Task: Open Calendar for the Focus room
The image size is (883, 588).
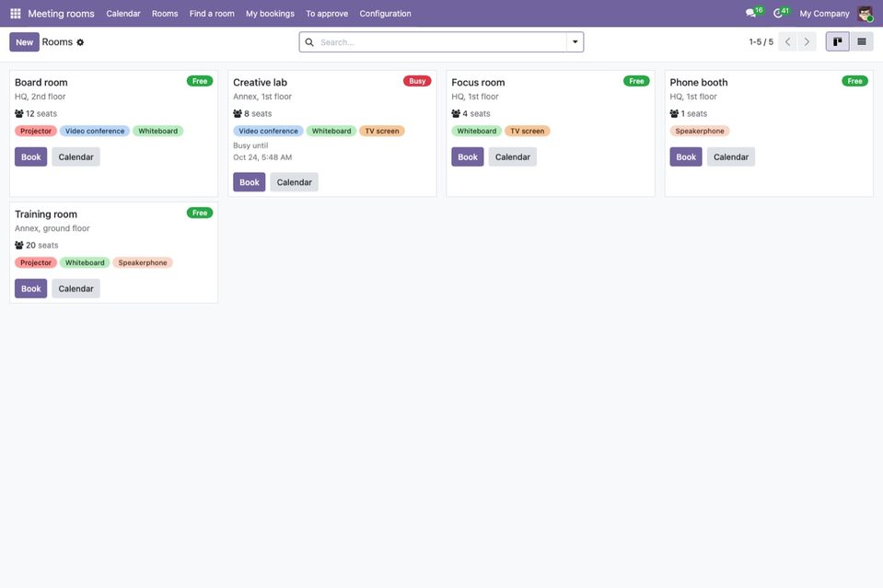Action: tap(513, 157)
